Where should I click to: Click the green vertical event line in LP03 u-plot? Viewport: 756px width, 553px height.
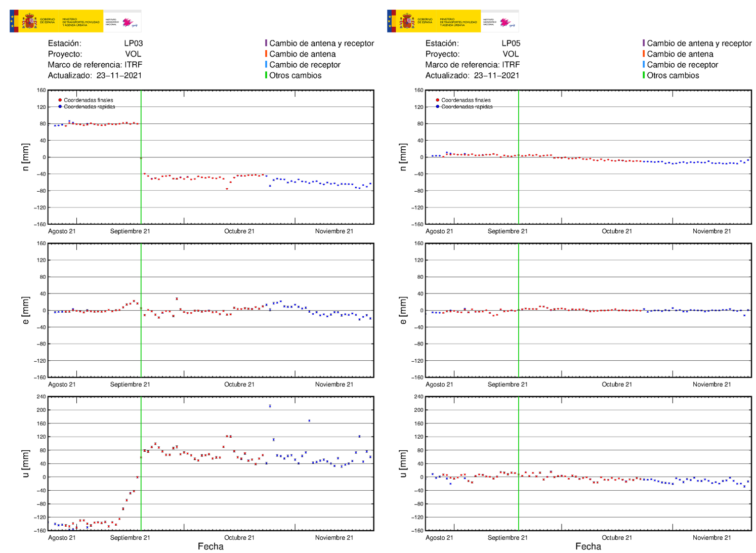(141, 463)
